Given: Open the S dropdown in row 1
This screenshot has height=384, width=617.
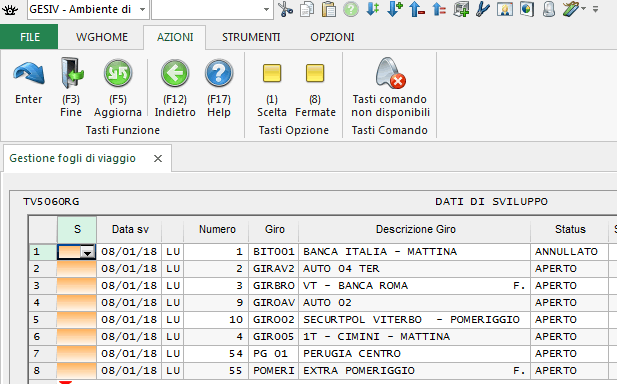Looking at the screenshot, I should coord(87,252).
